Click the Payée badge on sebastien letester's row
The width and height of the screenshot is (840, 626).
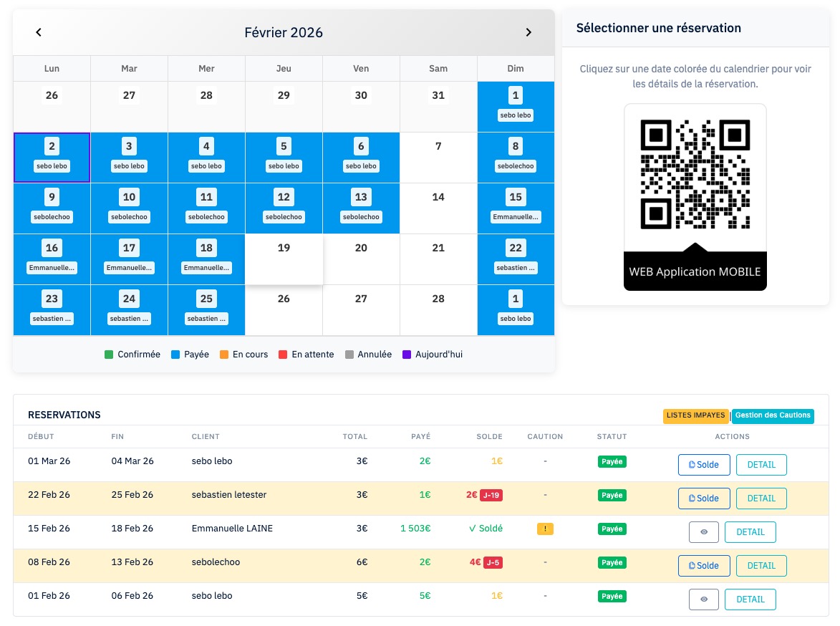pos(612,495)
